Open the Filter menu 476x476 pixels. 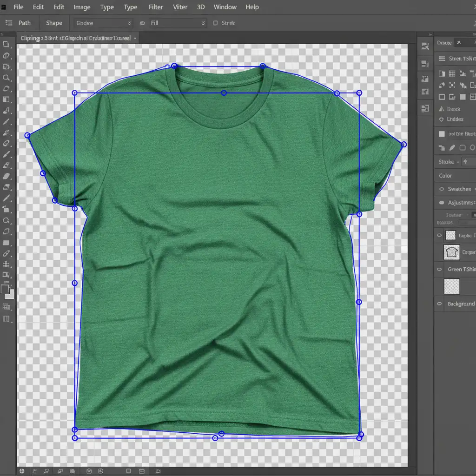(156, 7)
